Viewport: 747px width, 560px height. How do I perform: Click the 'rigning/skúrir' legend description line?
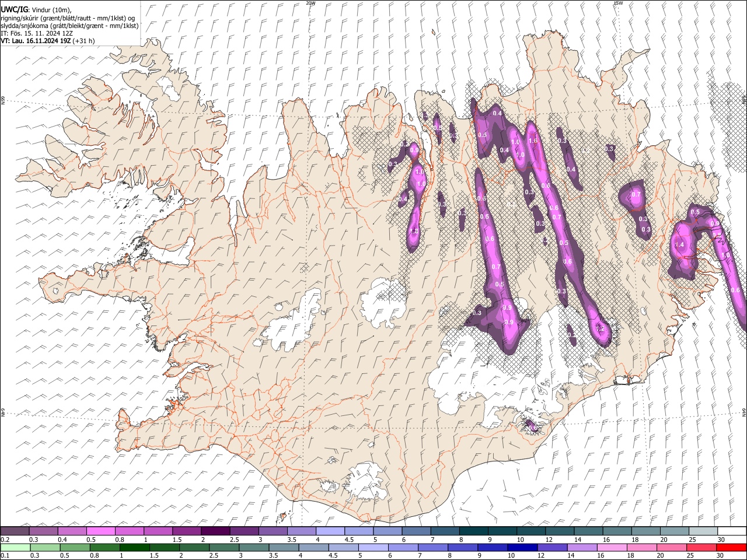(x=68, y=18)
